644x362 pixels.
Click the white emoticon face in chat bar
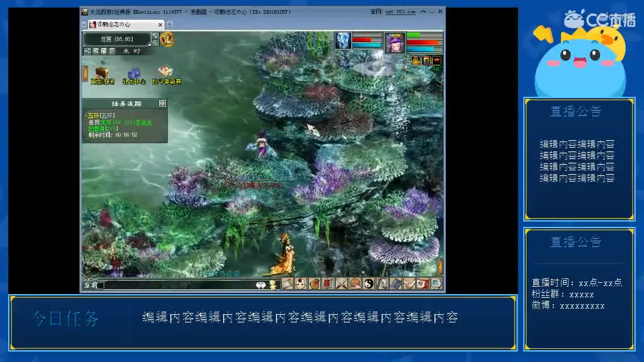point(261,285)
